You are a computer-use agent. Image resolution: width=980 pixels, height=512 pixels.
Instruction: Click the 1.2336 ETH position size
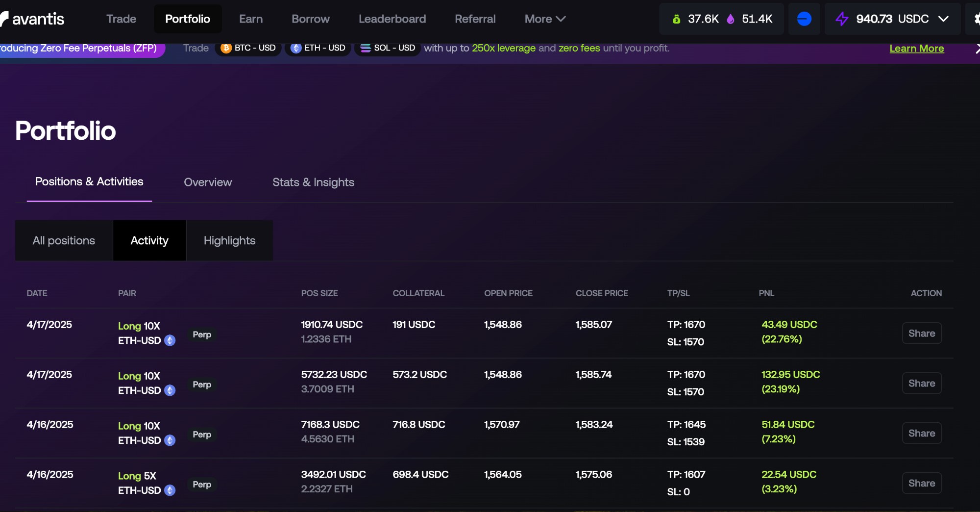click(326, 339)
